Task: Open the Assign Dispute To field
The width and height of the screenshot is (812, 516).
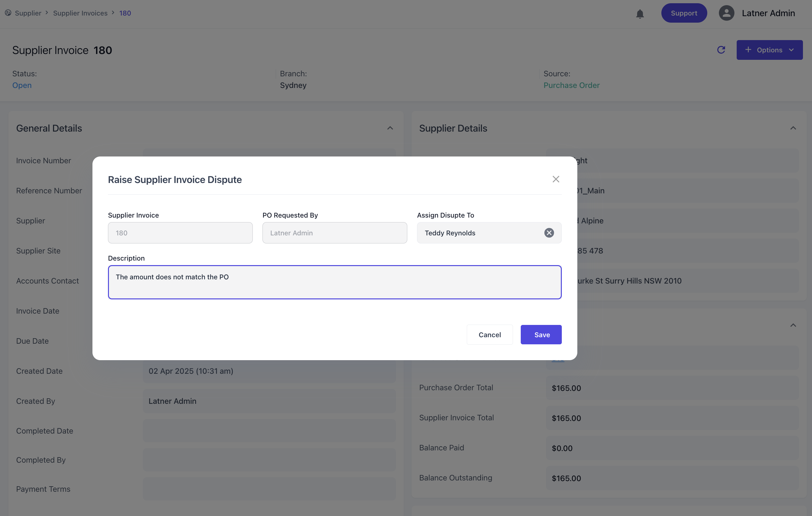Action: [x=479, y=233]
